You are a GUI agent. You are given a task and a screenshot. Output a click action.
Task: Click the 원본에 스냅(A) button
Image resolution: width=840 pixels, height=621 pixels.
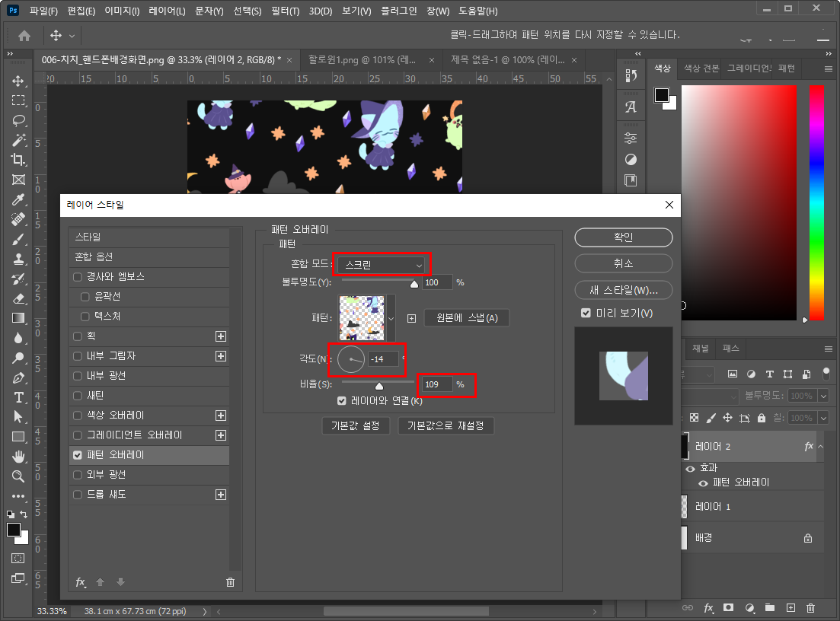[467, 318]
